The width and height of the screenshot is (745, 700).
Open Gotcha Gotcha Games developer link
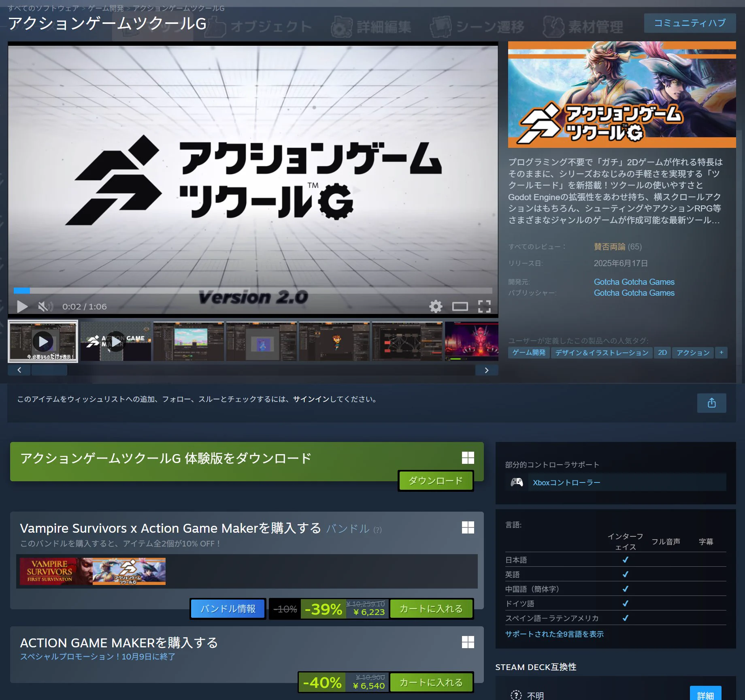coord(634,282)
